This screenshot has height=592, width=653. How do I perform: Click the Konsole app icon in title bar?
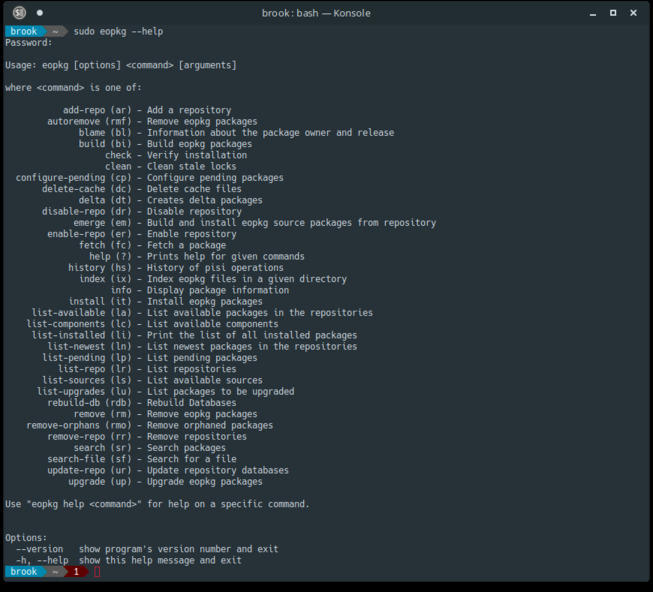(19, 13)
